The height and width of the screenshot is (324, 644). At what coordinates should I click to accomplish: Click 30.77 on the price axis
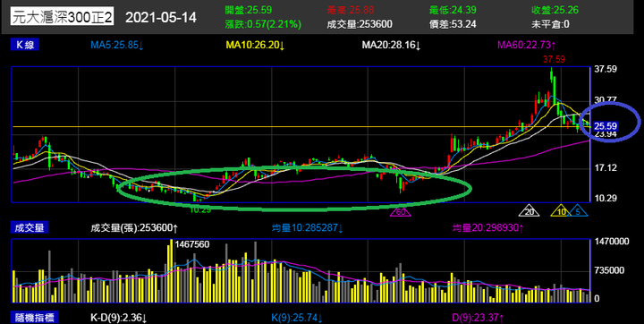(606, 99)
